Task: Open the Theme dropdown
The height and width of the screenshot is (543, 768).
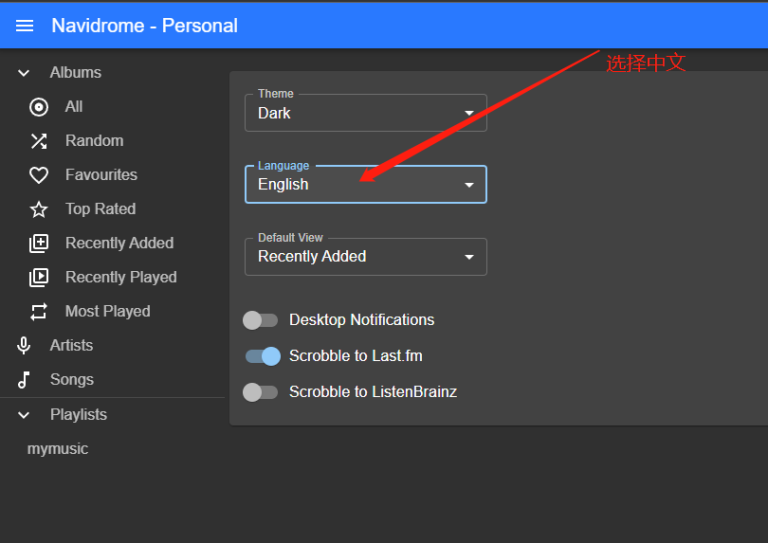Action: click(365, 113)
